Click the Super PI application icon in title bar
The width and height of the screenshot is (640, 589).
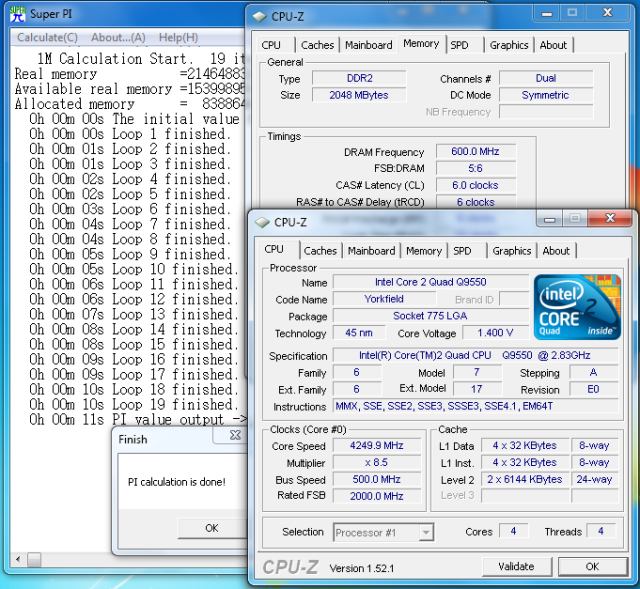18,14
